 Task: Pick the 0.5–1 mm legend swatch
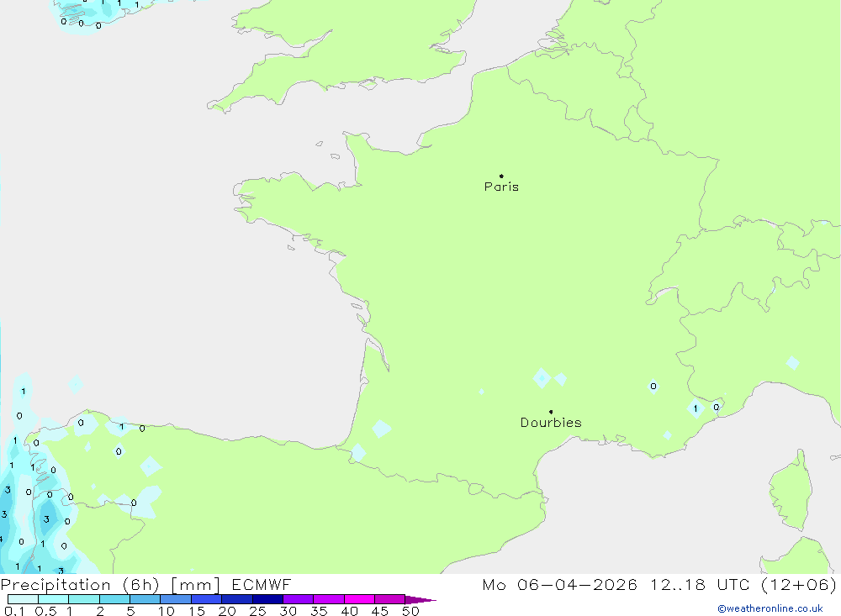point(54,599)
